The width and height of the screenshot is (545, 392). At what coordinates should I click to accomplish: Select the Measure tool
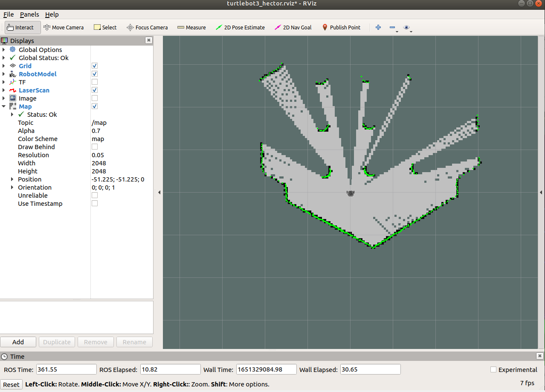pos(191,27)
